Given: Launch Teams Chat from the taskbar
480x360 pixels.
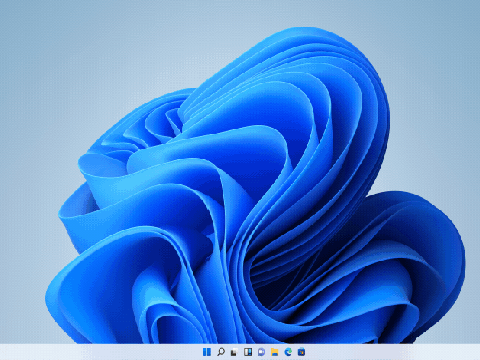Looking at the screenshot, I should [261, 352].
